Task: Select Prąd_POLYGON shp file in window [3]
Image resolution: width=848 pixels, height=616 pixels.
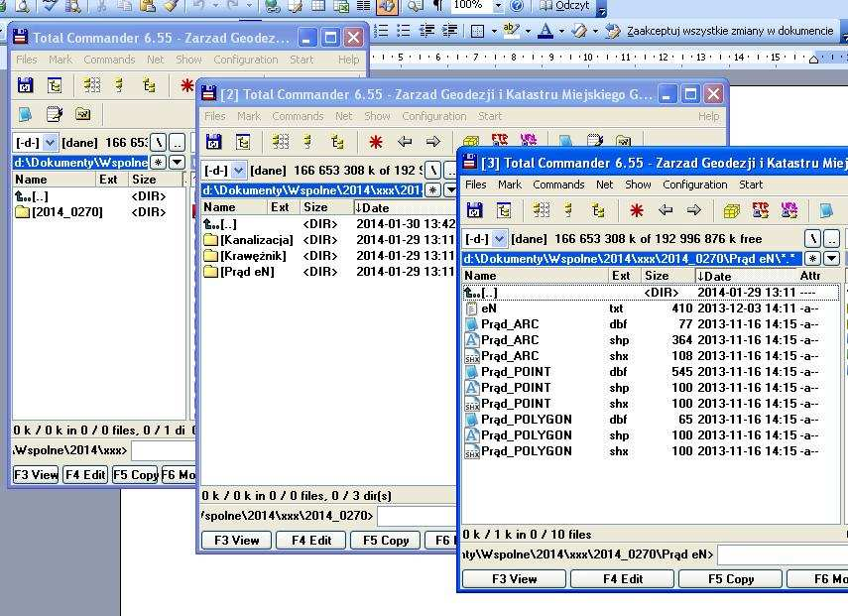Action: 652,435
